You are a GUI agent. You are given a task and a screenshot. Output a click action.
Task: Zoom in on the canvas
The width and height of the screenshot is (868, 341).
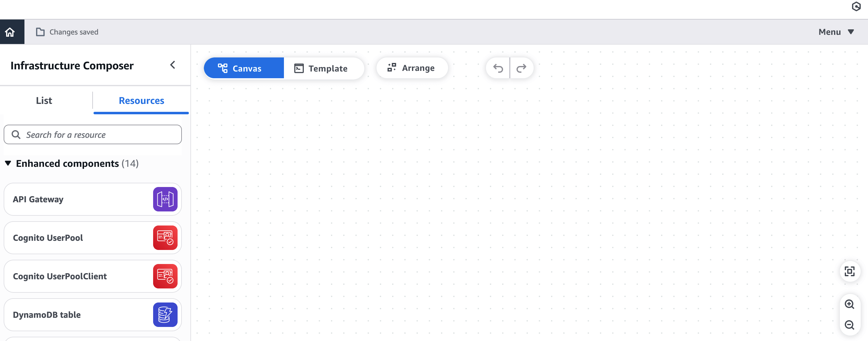pyautogui.click(x=849, y=304)
